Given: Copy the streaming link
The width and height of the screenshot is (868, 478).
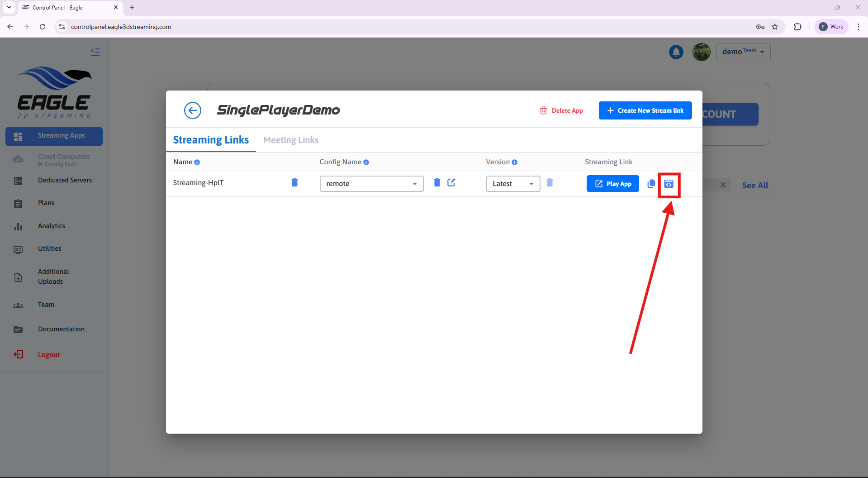Looking at the screenshot, I should [651, 184].
